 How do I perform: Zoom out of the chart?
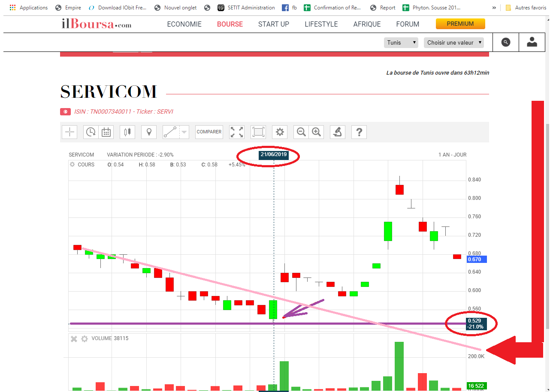(302, 132)
